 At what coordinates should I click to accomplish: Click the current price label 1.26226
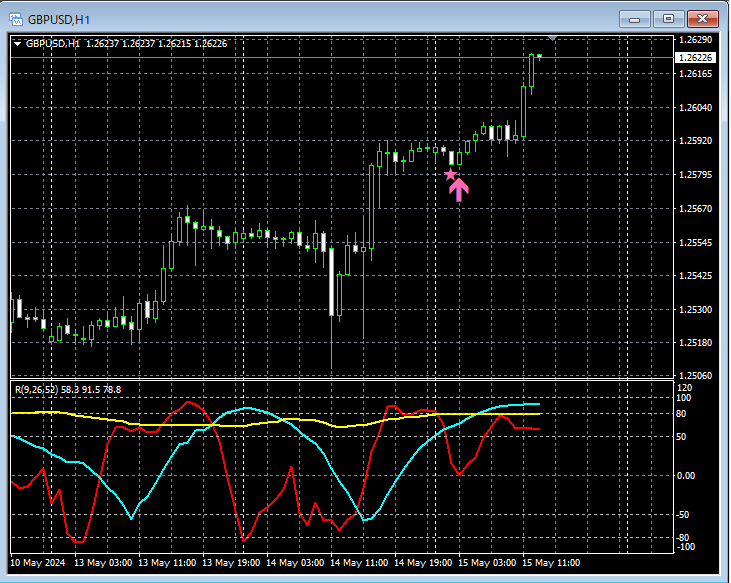click(695, 58)
